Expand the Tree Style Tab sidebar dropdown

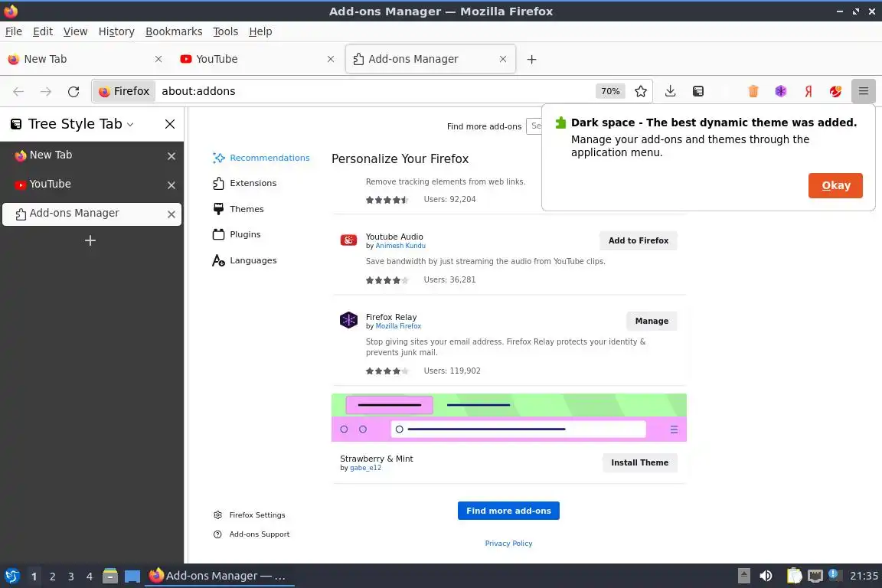(x=130, y=124)
